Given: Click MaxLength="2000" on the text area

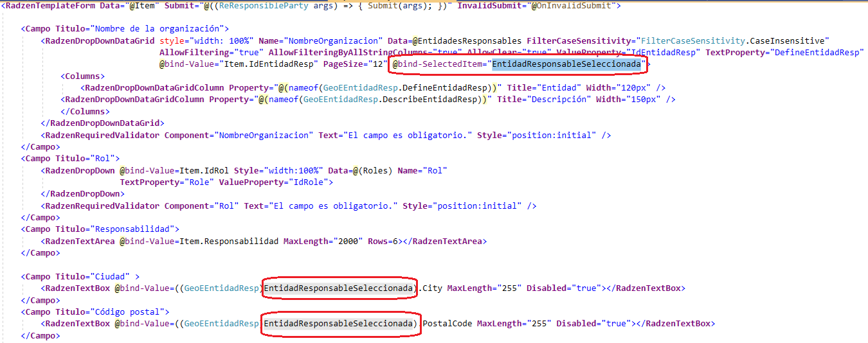Looking at the screenshot, I should (x=323, y=241).
